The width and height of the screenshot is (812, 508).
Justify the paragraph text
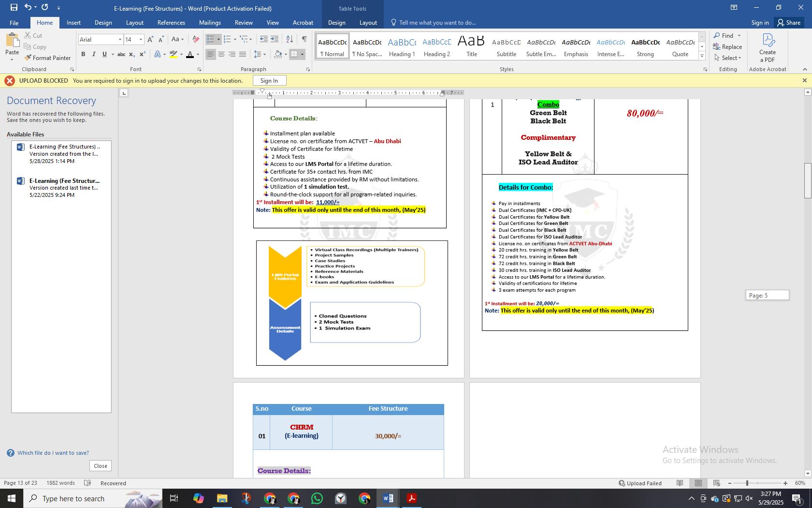tap(243, 54)
